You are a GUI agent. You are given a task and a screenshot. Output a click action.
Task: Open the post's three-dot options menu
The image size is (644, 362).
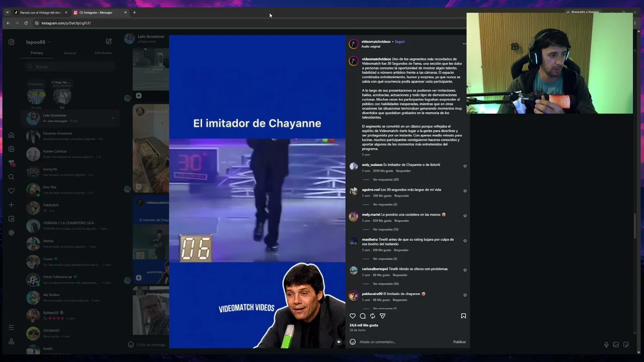464,44
